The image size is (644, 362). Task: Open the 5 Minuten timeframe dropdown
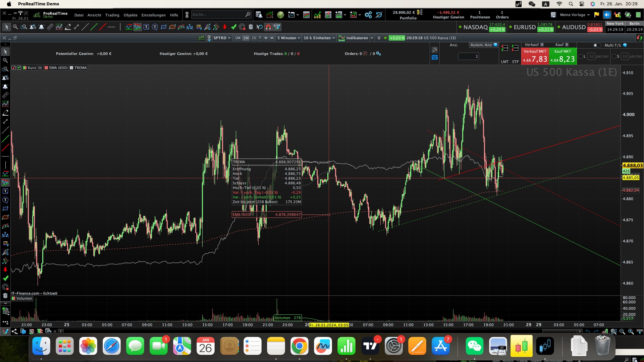pos(288,38)
